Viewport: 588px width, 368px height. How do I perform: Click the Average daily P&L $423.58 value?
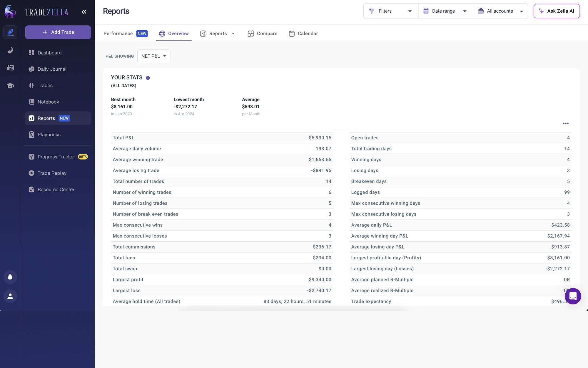[x=560, y=225]
